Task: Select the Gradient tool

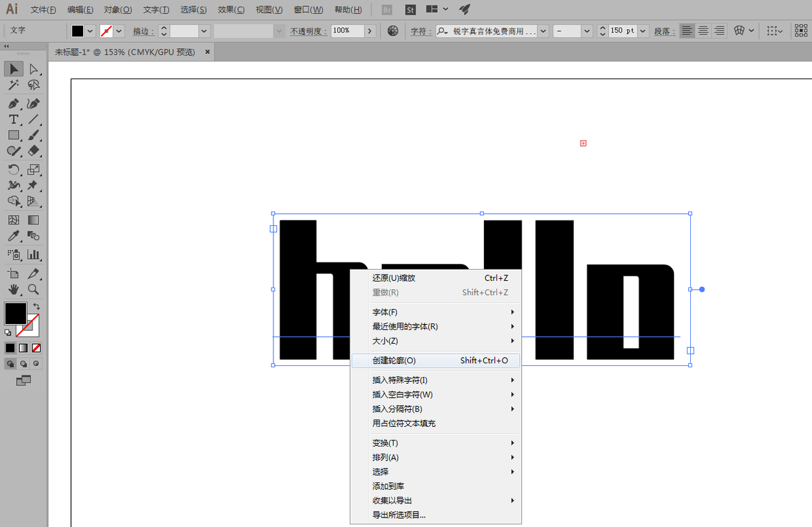Action: click(x=33, y=220)
